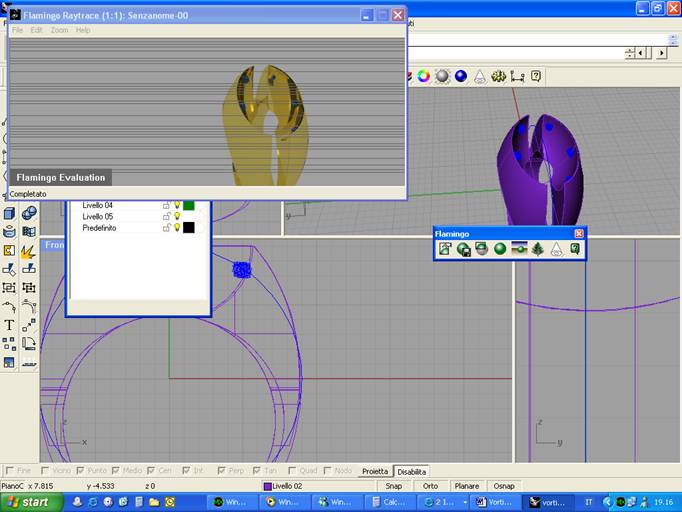Click the Disabilita osnap button
682x512 pixels.
coord(411,471)
